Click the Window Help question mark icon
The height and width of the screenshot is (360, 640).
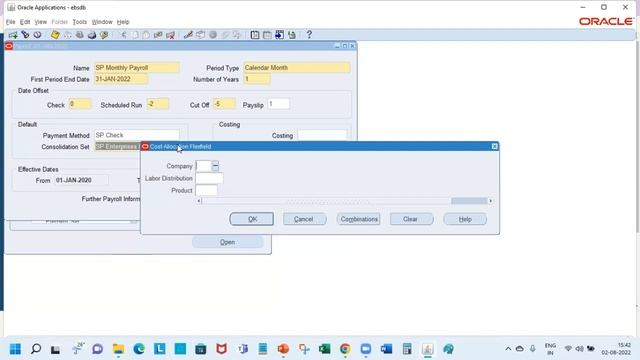point(309,35)
